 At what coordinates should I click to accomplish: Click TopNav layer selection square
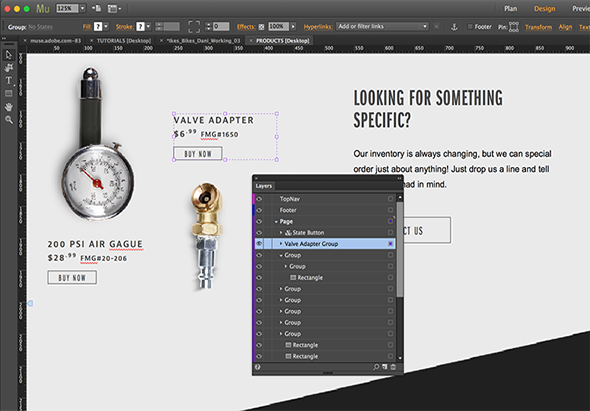click(x=390, y=199)
